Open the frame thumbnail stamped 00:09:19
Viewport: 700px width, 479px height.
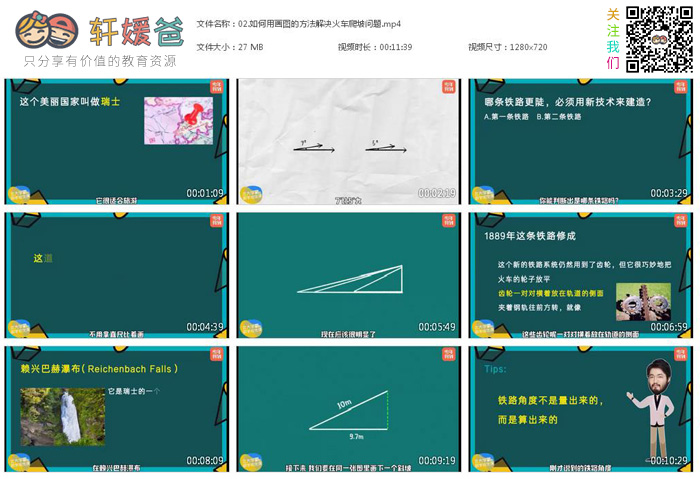click(x=349, y=408)
